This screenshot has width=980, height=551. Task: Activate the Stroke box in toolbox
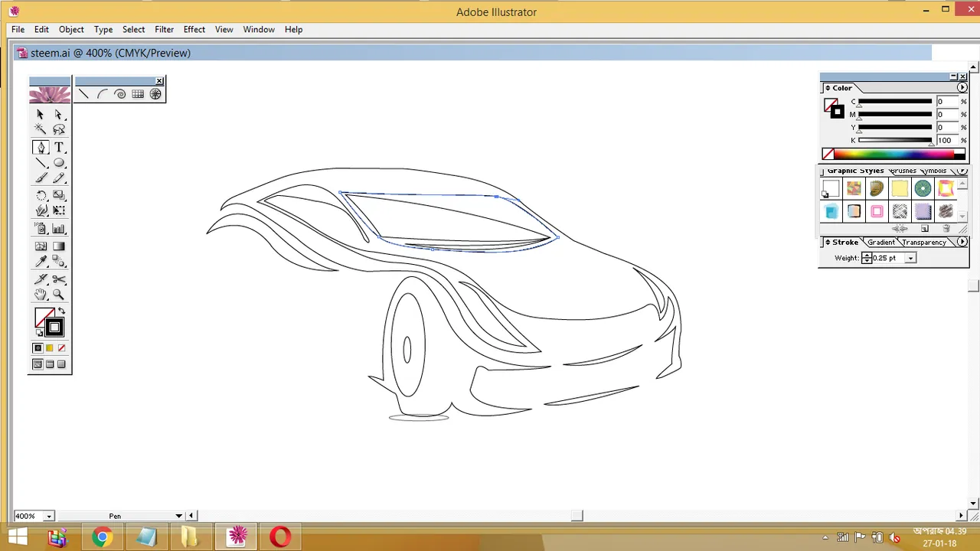[54, 328]
